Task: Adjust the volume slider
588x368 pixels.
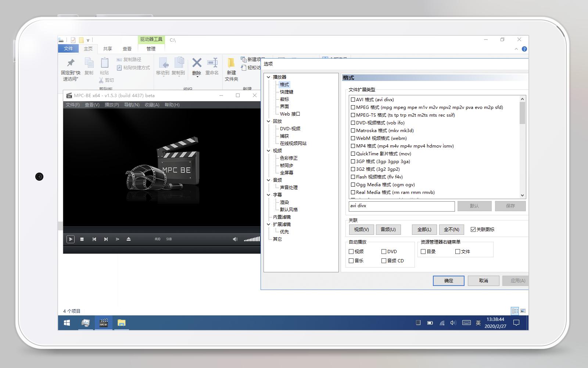Action: click(252, 239)
